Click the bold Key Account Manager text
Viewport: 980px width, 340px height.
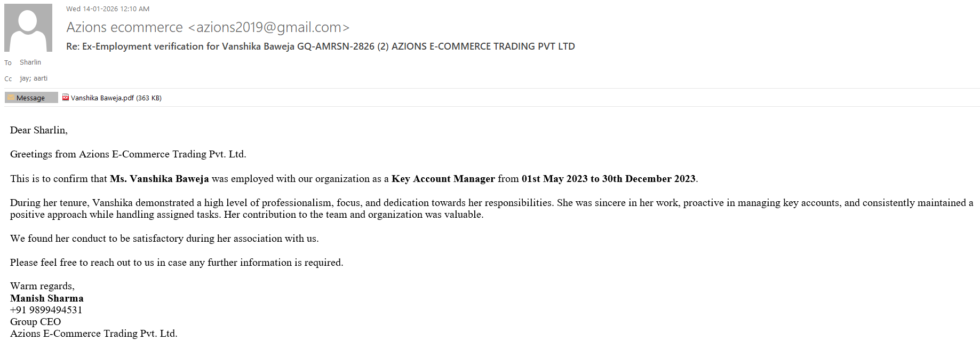pos(443,179)
